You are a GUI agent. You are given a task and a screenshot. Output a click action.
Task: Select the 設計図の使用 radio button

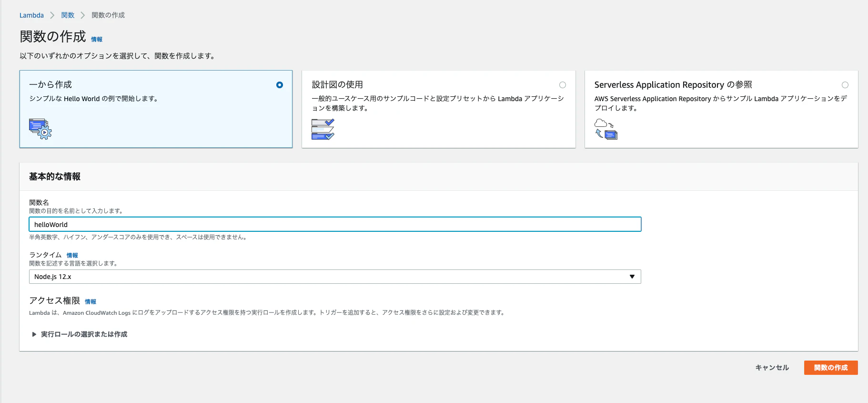(x=563, y=85)
